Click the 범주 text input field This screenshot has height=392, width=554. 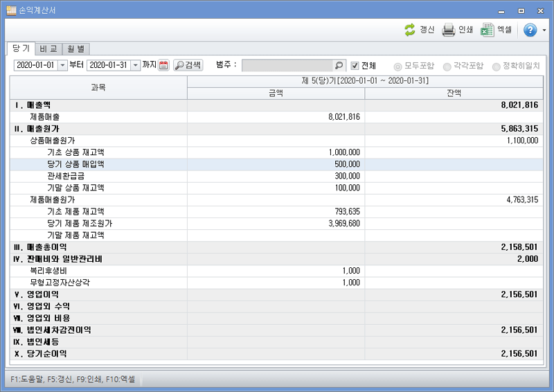tap(287, 65)
